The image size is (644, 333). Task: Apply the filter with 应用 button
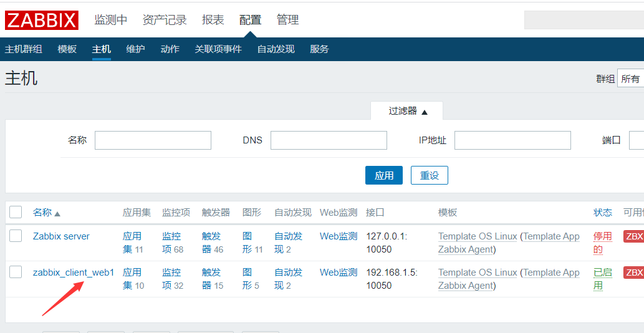384,175
